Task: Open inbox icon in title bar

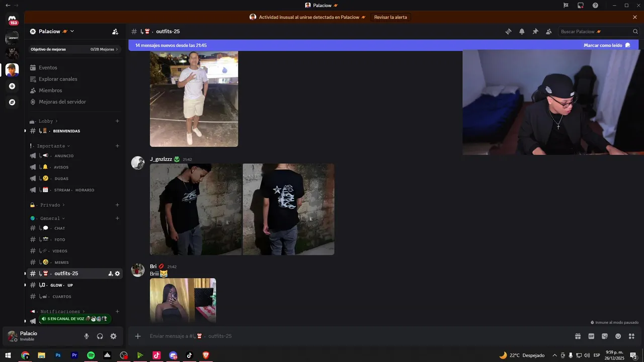Action: (580, 5)
